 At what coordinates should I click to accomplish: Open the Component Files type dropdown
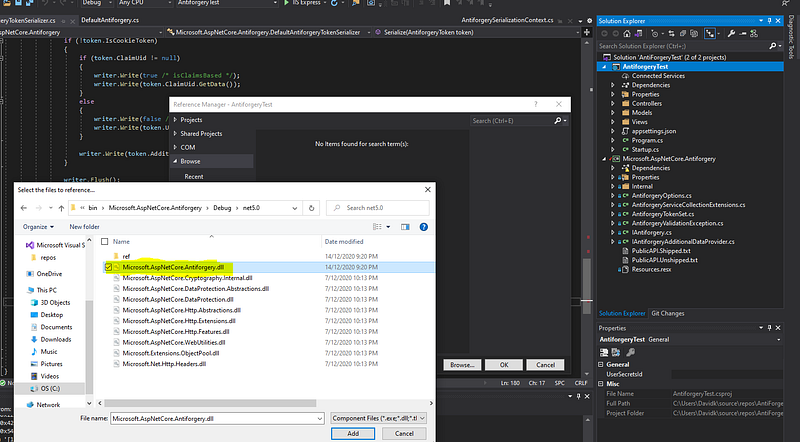[x=379, y=419]
